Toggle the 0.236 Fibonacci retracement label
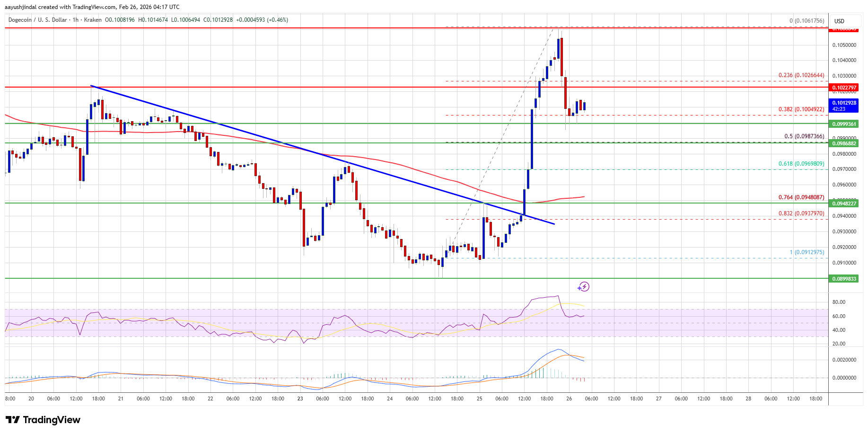 (801, 75)
